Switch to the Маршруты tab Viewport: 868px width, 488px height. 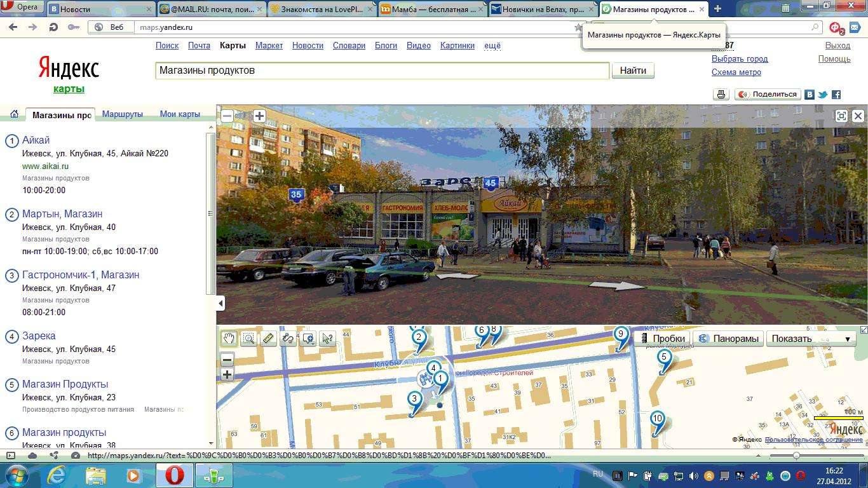(x=123, y=114)
